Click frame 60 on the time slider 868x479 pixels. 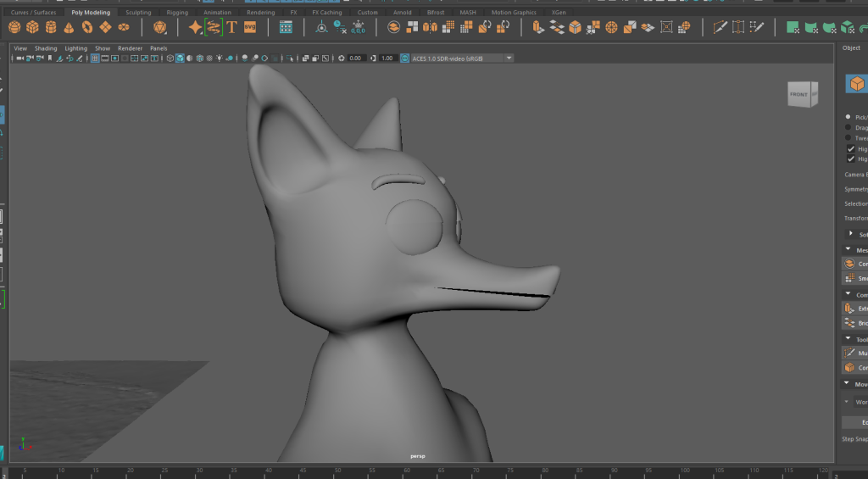click(407, 473)
